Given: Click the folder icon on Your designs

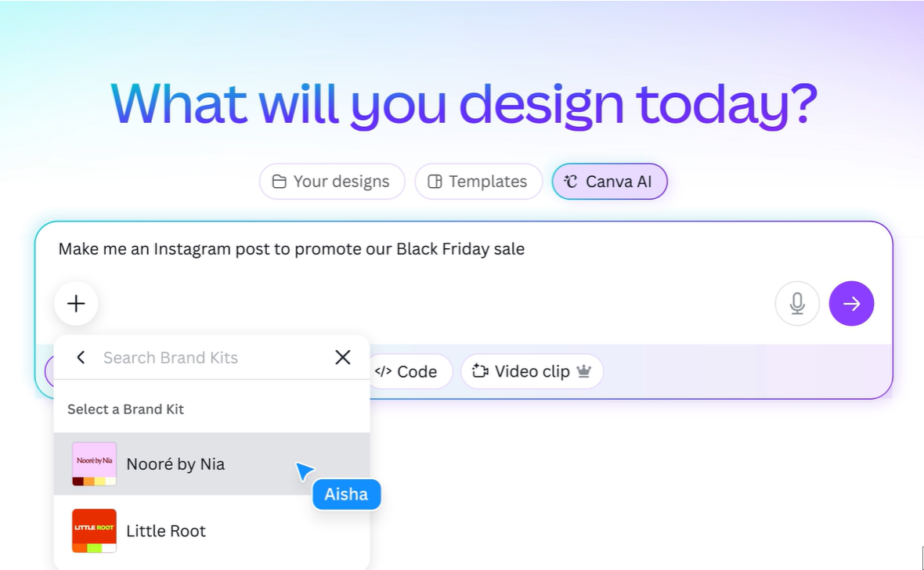Looking at the screenshot, I should point(279,181).
